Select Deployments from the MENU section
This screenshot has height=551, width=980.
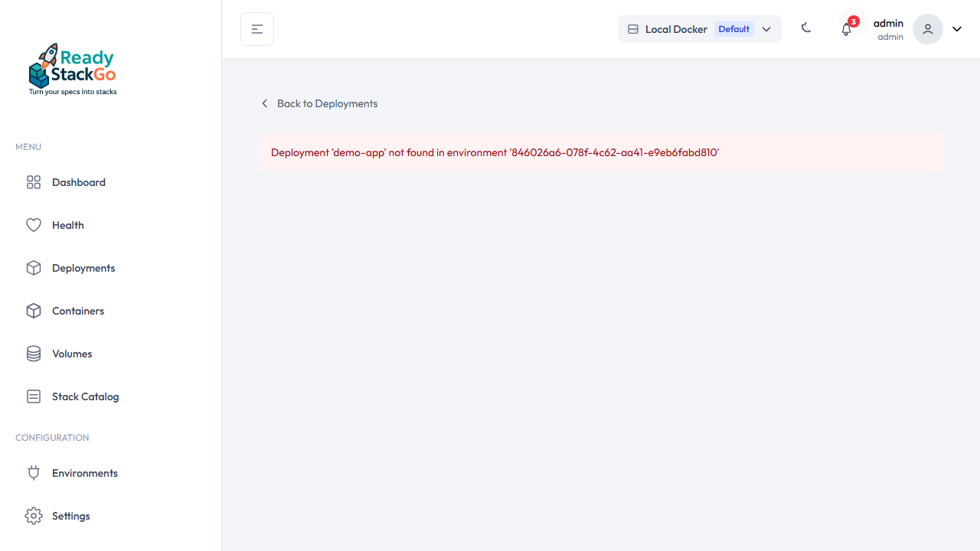[x=83, y=268]
